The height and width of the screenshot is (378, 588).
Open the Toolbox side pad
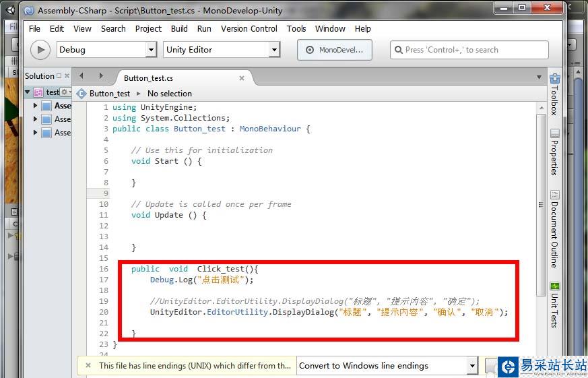(554, 94)
